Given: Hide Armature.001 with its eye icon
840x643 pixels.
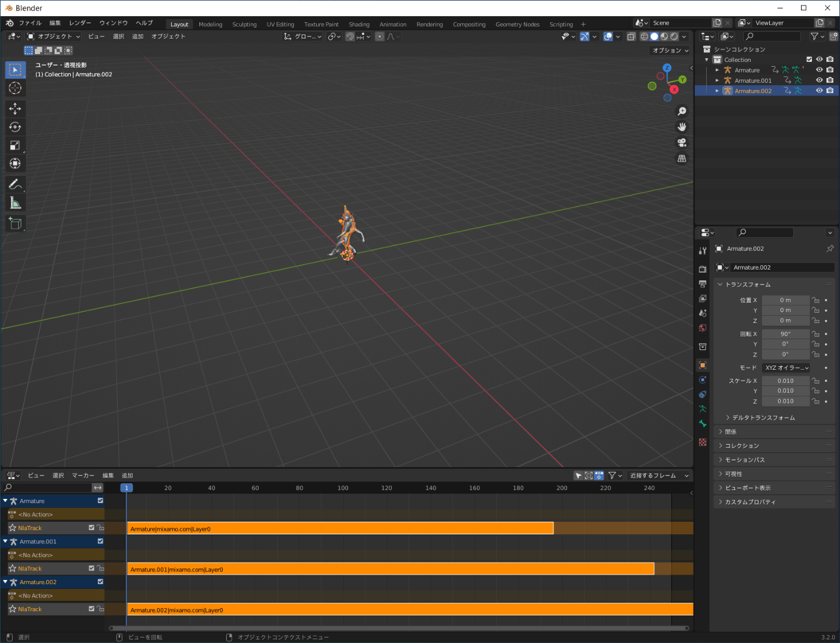Looking at the screenshot, I should pos(819,80).
